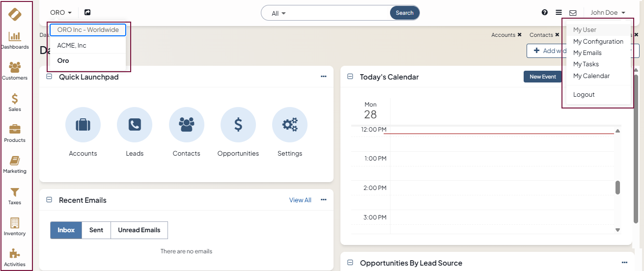Open Dashboards from the sidebar
Viewport: 644px width, 271px height.
(x=15, y=40)
